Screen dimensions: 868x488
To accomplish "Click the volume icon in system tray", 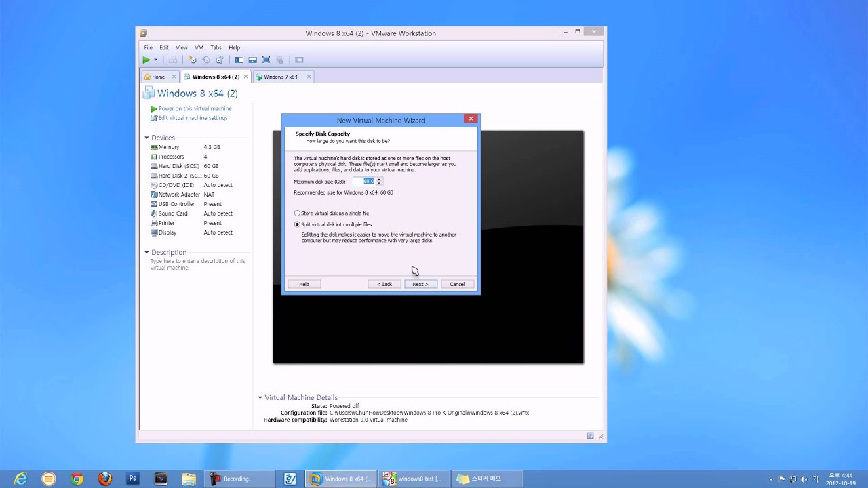I will pos(804,479).
